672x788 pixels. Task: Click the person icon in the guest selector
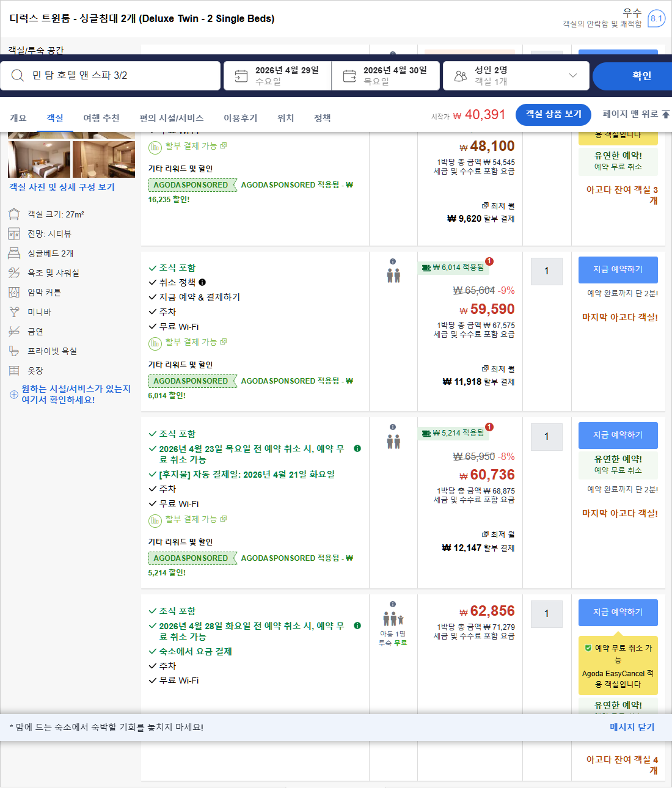pos(461,75)
